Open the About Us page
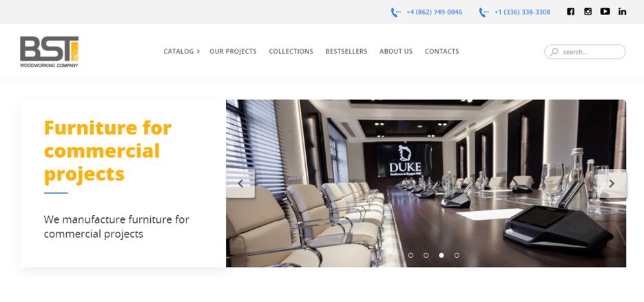The image size is (644, 302). point(396,51)
